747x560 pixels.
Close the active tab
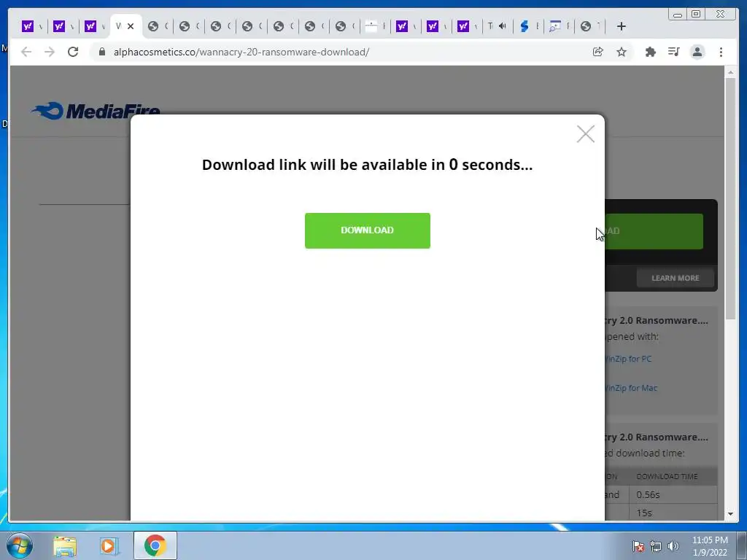tap(131, 26)
